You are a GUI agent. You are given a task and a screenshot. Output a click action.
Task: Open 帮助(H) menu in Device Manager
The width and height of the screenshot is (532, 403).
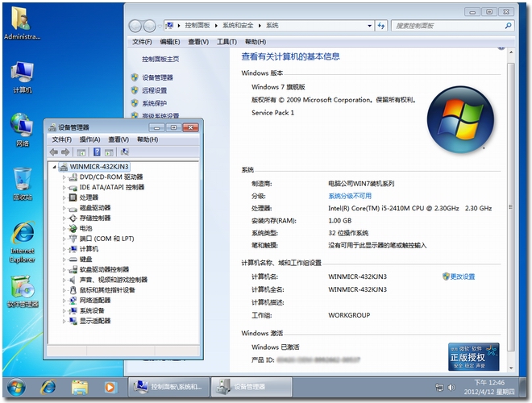[148, 139]
